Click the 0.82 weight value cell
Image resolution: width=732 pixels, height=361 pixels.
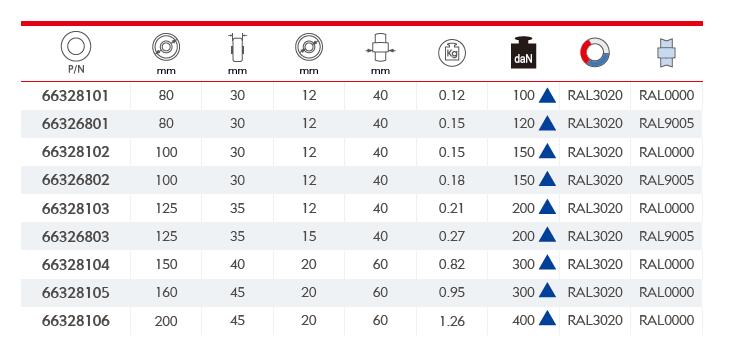click(x=452, y=264)
